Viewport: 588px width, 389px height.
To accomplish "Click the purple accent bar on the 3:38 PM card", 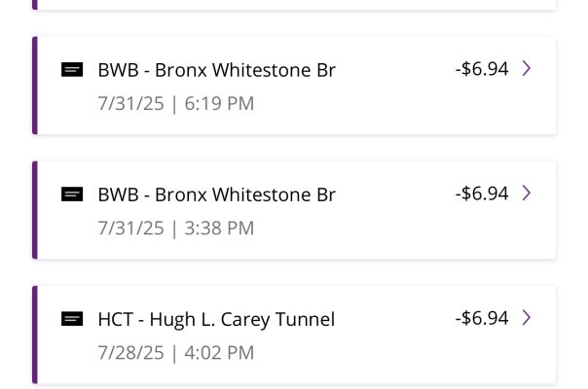I will [x=35, y=210].
